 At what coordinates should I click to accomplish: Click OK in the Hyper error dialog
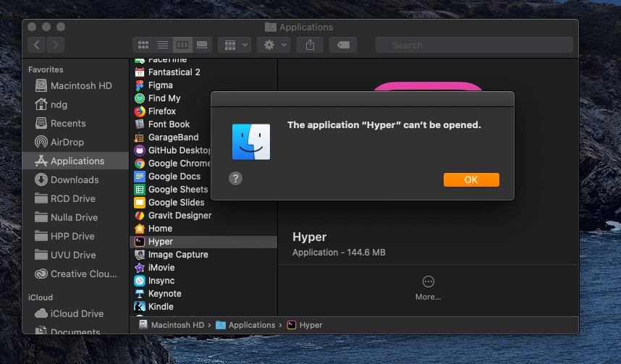tap(471, 179)
